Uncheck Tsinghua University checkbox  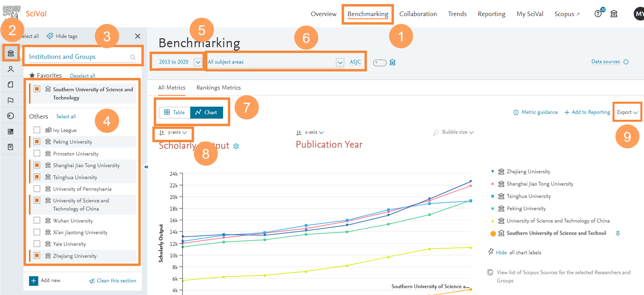coord(37,177)
